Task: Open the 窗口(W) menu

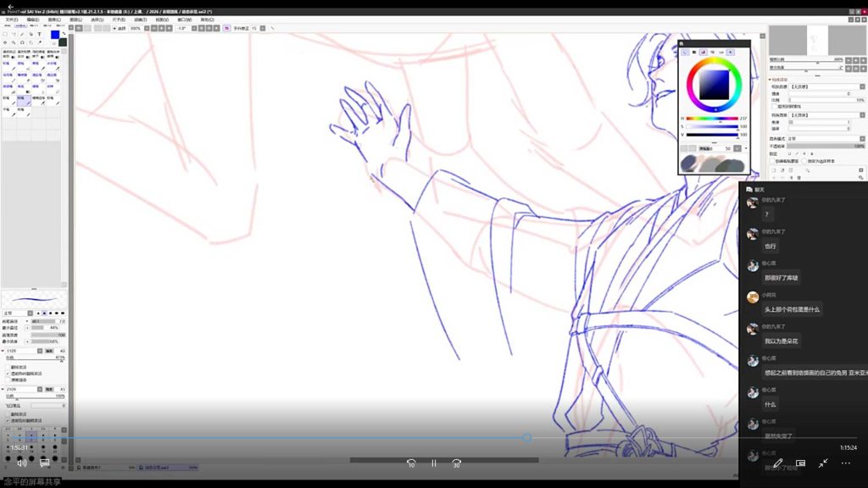Action: (x=184, y=19)
